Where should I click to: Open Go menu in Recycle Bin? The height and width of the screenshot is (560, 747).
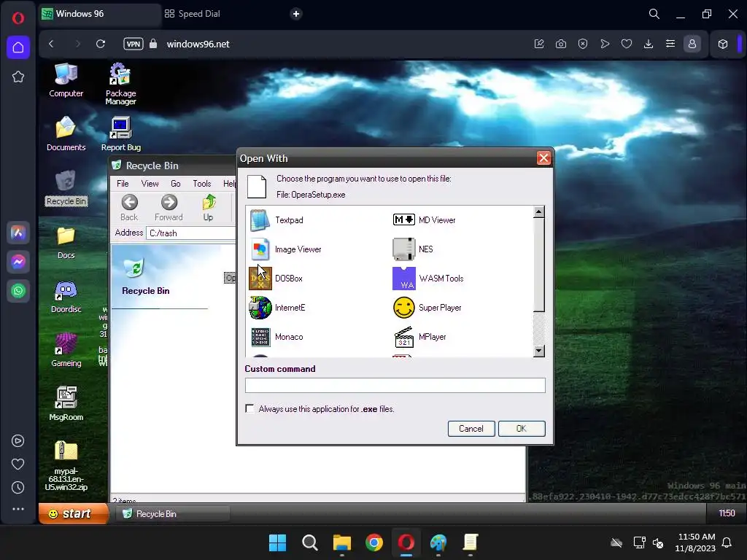pyautogui.click(x=175, y=183)
